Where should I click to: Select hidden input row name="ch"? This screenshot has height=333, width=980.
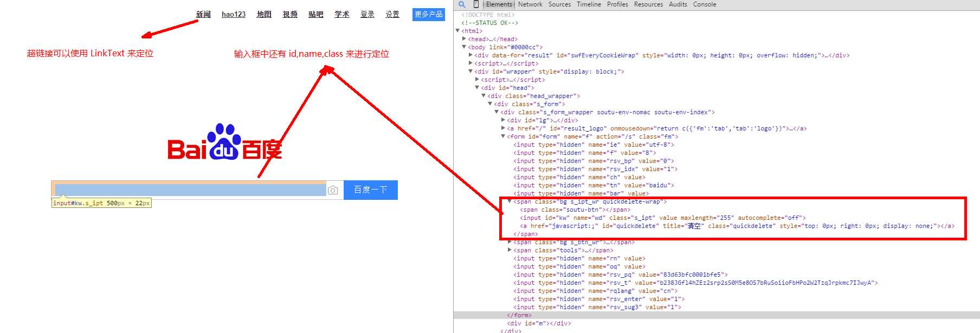click(x=579, y=177)
